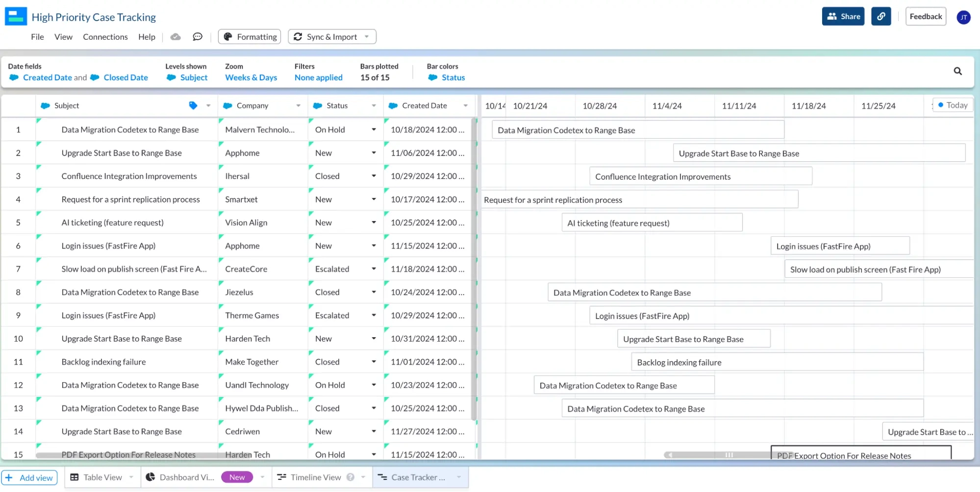Click the palette icon on the Formatting button
This screenshot has width=980, height=492.
[228, 36]
